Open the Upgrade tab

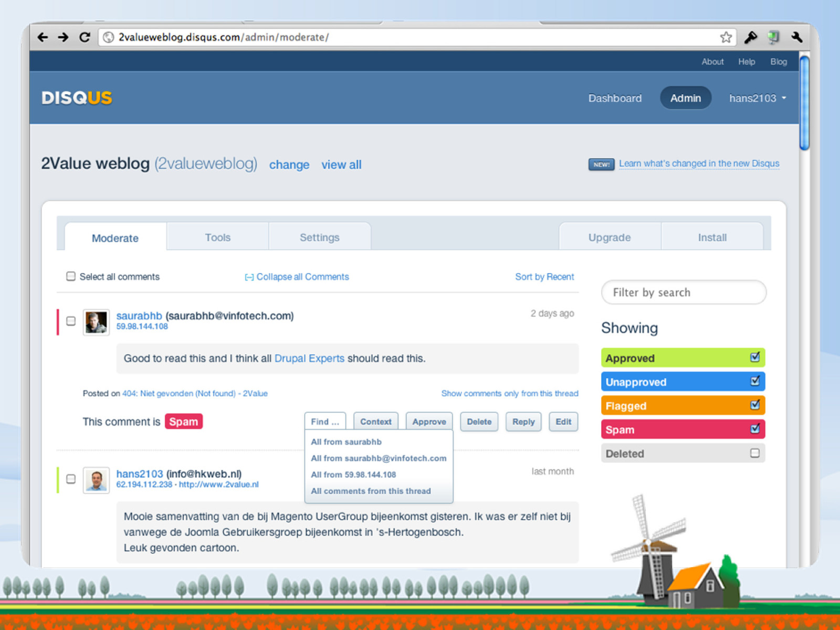pos(610,237)
